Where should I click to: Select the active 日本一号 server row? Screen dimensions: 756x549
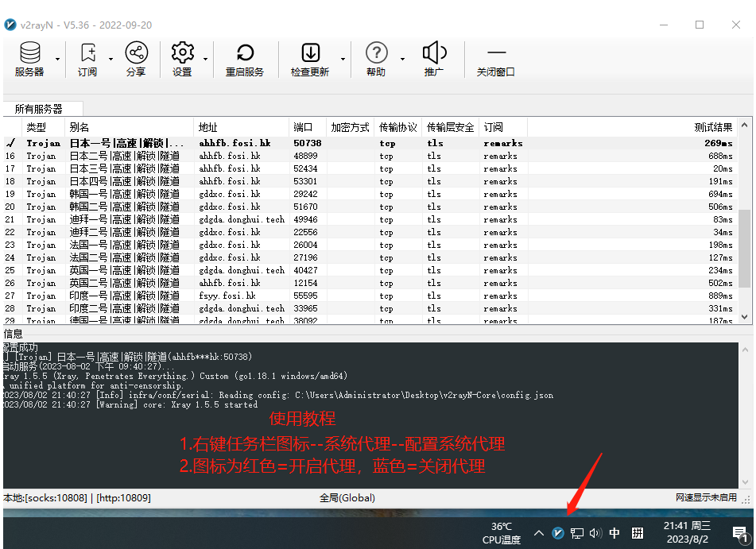(x=370, y=143)
